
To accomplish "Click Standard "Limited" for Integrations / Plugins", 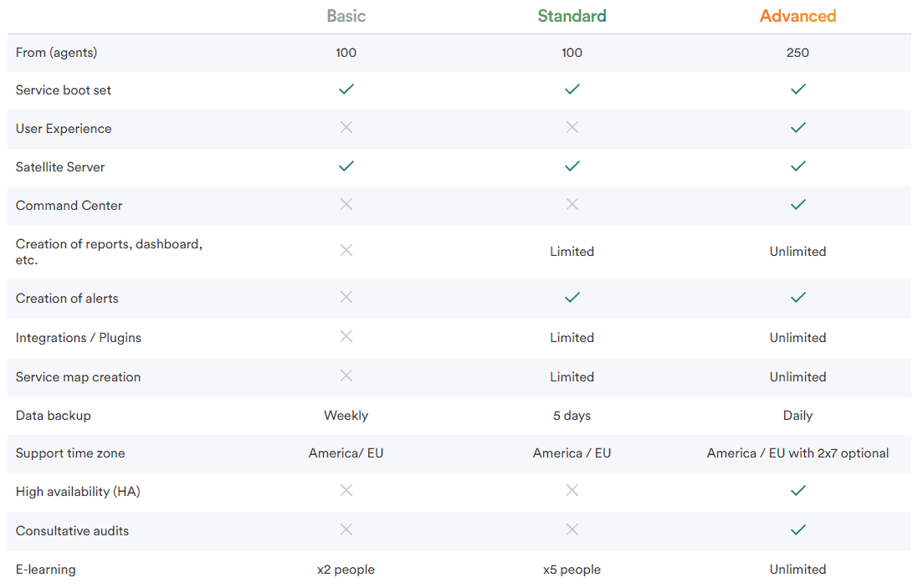I will click(x=572, y=338).
